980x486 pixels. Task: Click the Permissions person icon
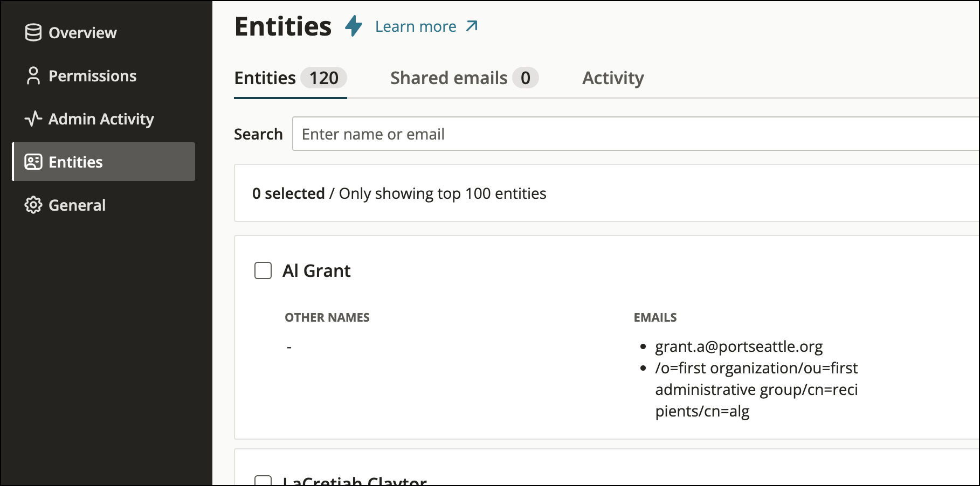coord(33,76)
